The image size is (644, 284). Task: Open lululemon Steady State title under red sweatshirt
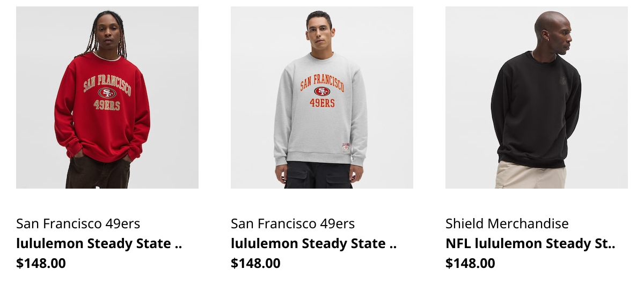[99, 244]
